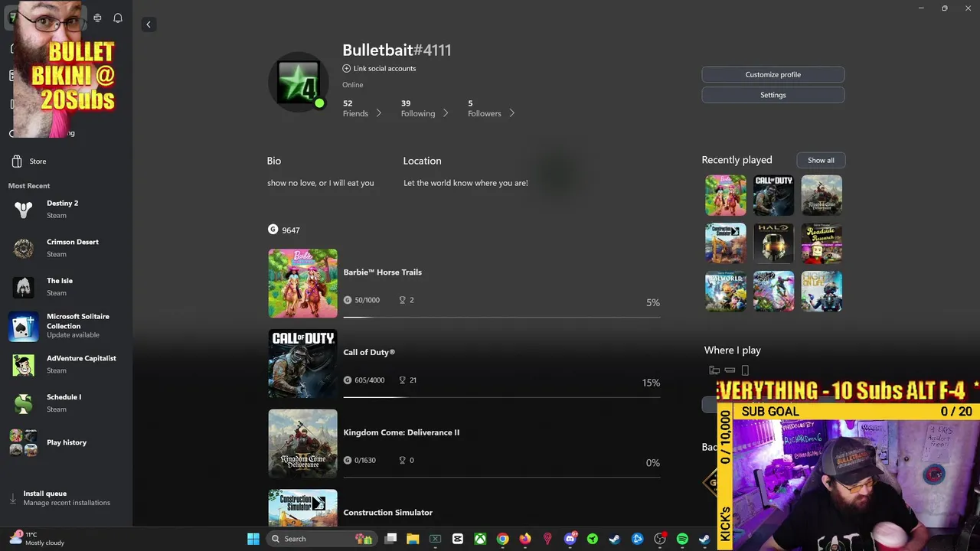Click mobile device icon under Where I play
The width and height of the screenshot is (980, 551).
point(745,370)
